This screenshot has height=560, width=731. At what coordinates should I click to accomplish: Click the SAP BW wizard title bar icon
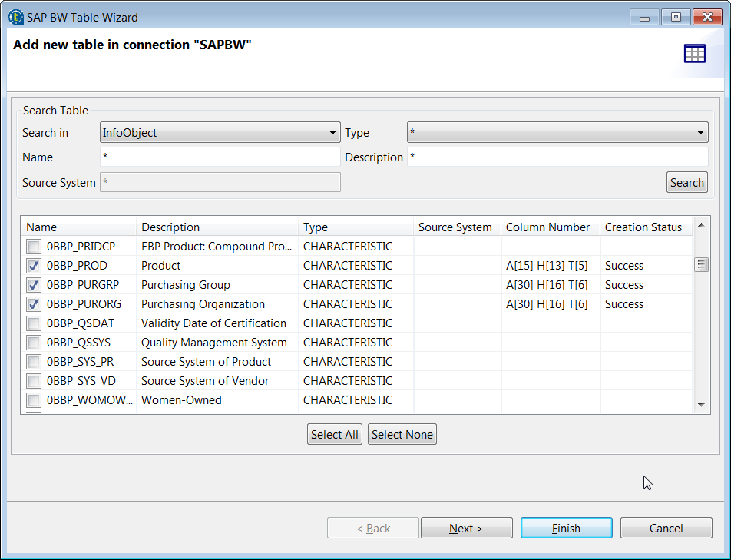coord(15,17)
